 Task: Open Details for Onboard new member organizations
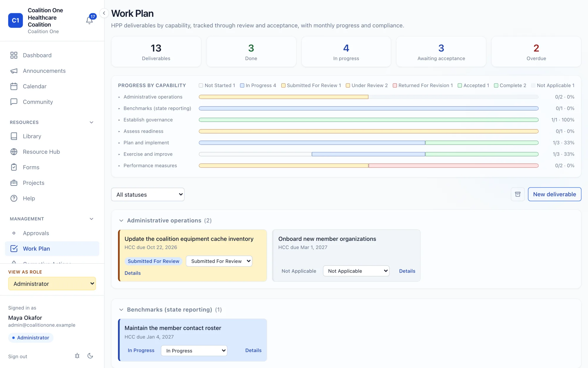click(x=407, y=271)
